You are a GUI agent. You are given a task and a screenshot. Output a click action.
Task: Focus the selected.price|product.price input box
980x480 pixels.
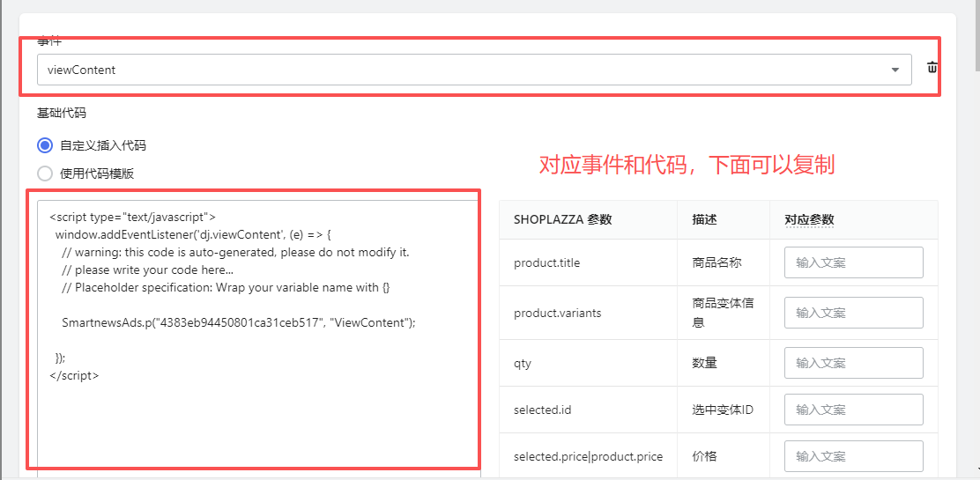pos(853,456)
